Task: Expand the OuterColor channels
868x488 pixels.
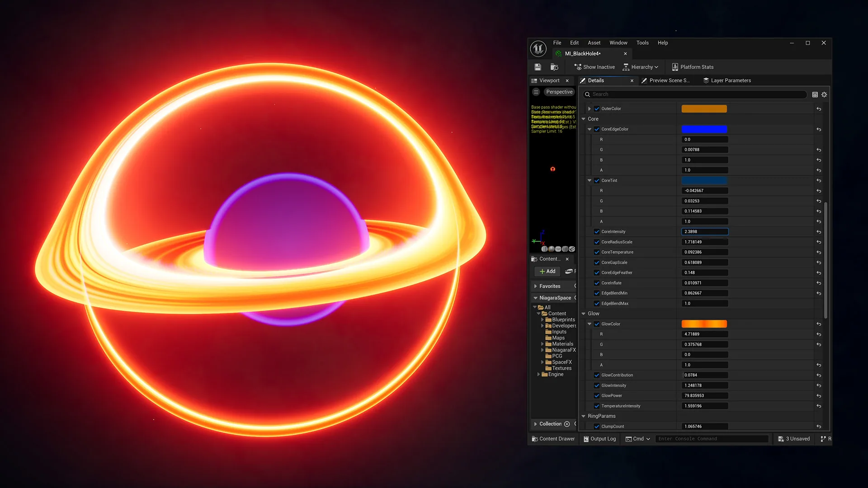Action: click(x=590, y=109)
